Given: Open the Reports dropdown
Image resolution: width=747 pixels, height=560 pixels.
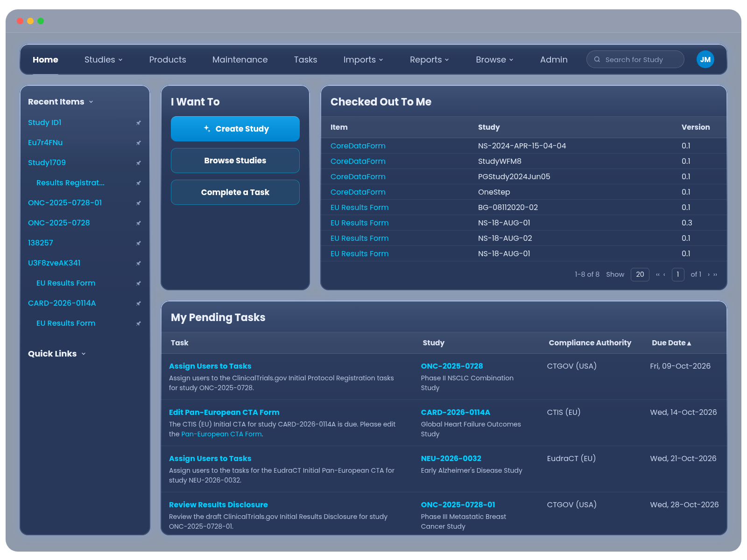Looking at the screenshot, I should (430, 60).
